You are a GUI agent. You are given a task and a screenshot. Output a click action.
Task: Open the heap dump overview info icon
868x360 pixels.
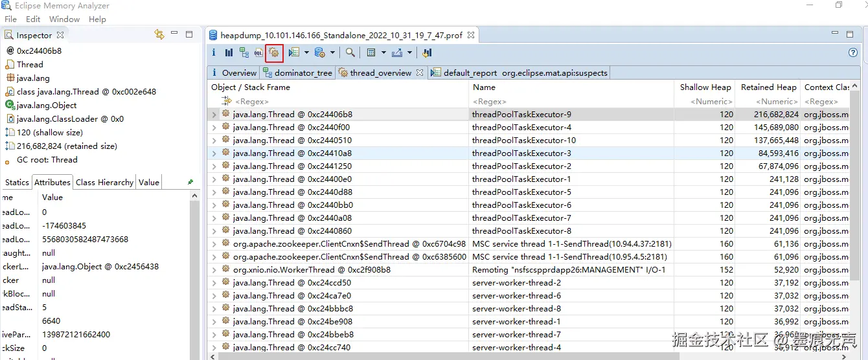(x=214, y=52)
